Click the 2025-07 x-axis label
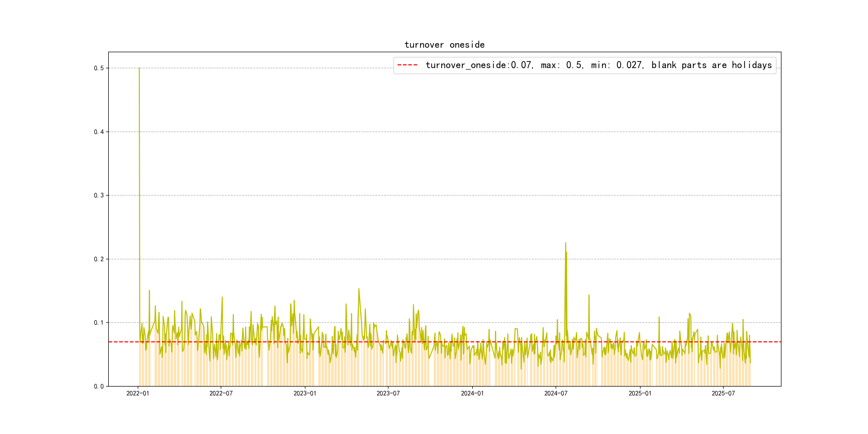 pyautogui.click(x=723, y=393)
